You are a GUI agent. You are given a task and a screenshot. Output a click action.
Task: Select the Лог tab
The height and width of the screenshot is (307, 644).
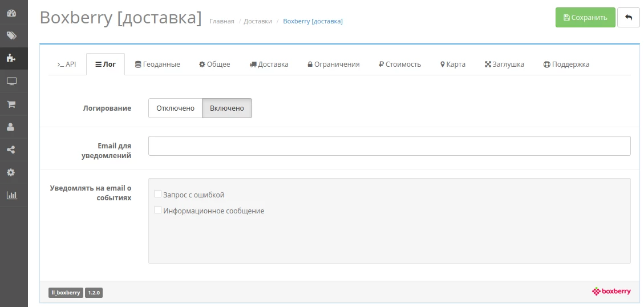pos(106,64)
